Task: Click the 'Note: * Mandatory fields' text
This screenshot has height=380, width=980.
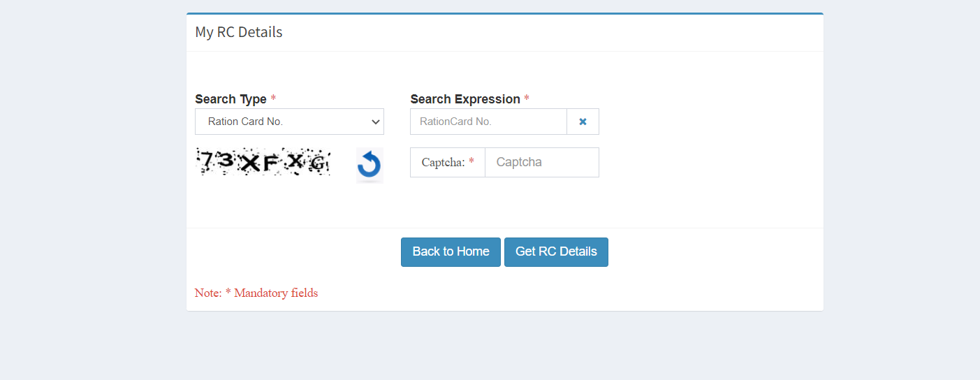Action: (x=256, y=293)
